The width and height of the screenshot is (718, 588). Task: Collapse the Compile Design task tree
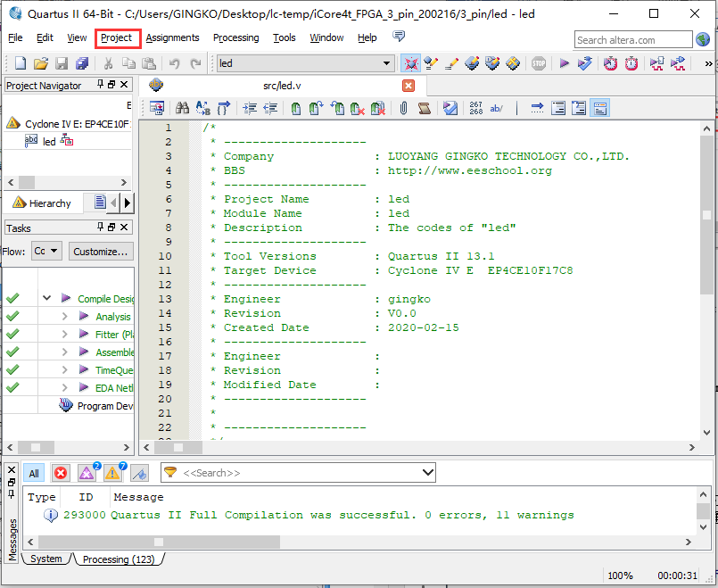pyautogui.click(x=46, y=299)
